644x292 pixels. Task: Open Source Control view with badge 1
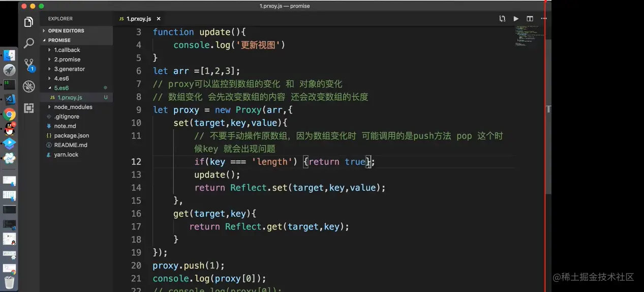tap(29, 65)
